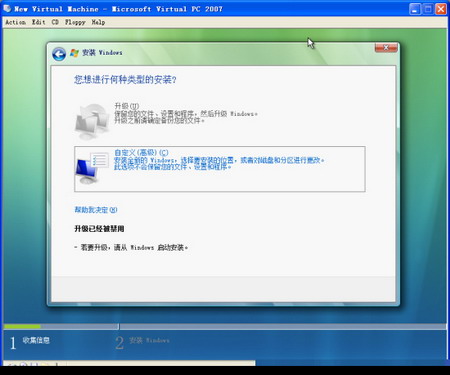Image resolution: width=450 pixels, height=375 pixels.
Task: Click the green setup progress bar
Action: coord(22,326)
